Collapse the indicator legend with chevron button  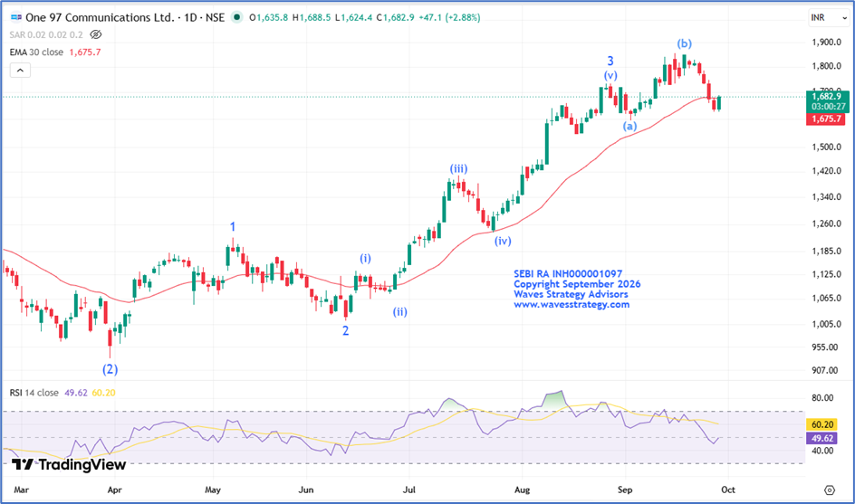[20, 71]
